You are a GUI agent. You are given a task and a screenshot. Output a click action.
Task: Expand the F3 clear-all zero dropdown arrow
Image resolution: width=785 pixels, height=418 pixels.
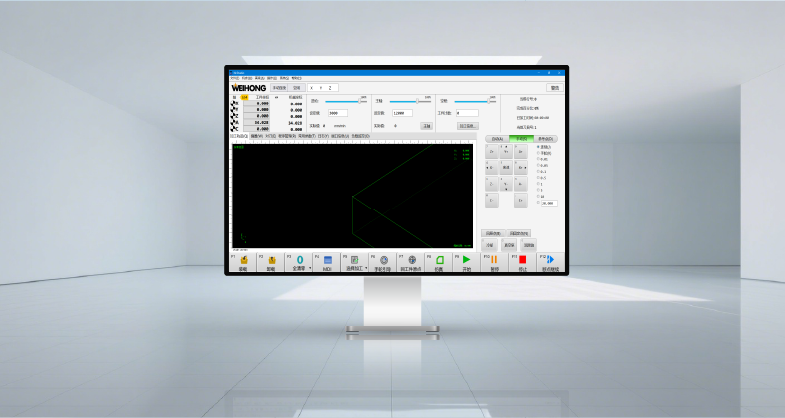310,268
